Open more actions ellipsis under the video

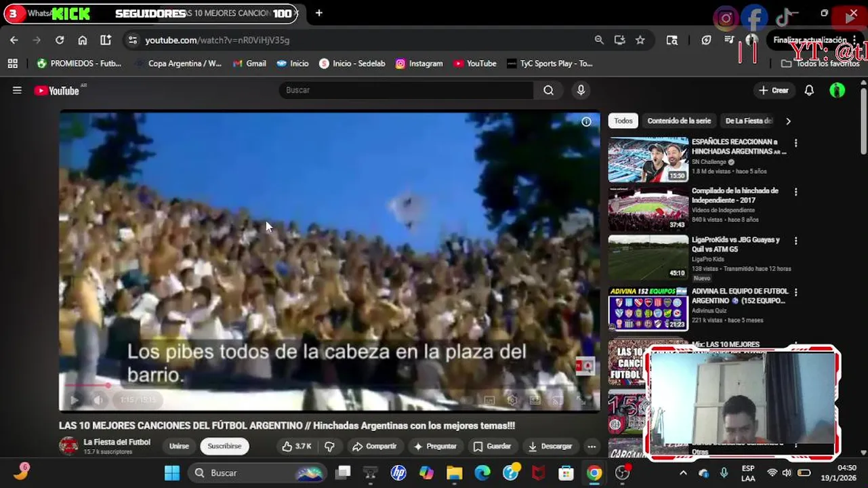pyautogui.click(x=592, y=446)
